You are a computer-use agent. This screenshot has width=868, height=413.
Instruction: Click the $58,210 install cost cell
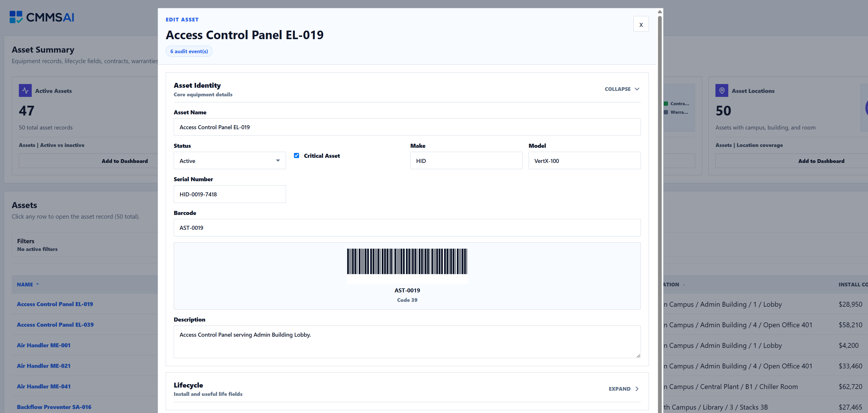[851, 325]
